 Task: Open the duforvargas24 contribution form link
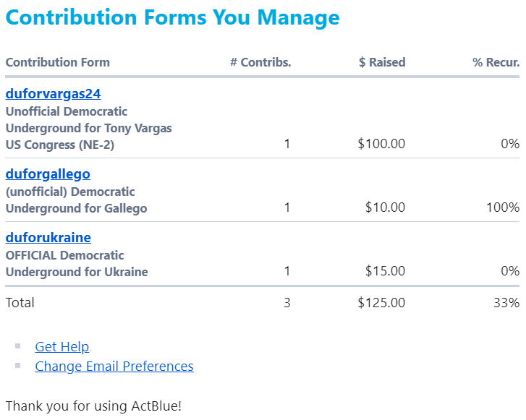[x=53, y=93]
